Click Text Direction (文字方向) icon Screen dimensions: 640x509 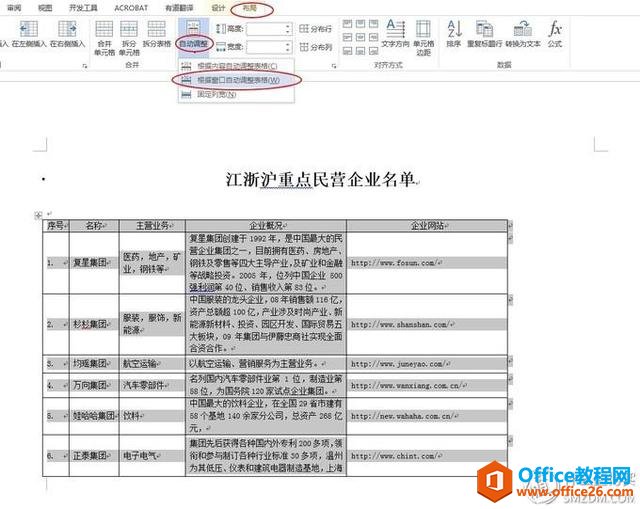point(395,33)
